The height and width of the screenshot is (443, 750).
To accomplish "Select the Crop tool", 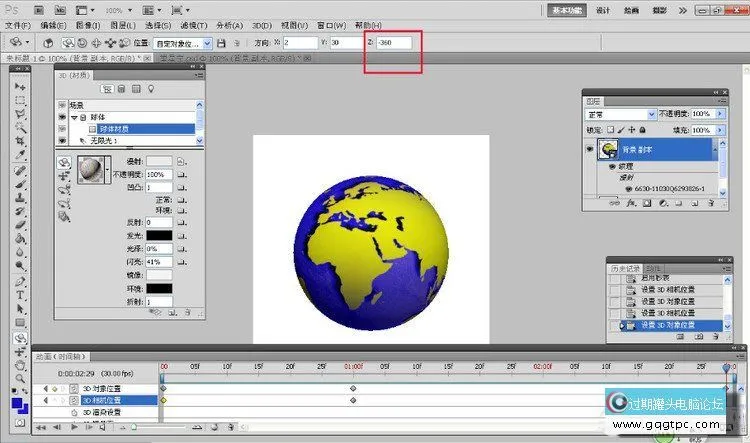I will point(20,142).
